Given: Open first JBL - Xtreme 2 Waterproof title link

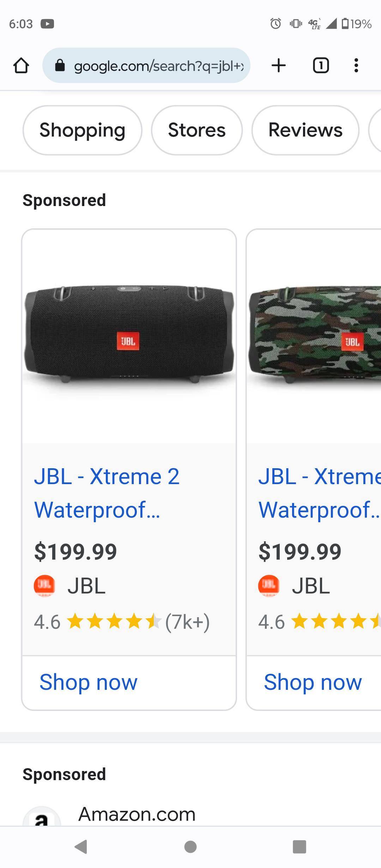Looking at the screenshot, I should pos(107,493).
